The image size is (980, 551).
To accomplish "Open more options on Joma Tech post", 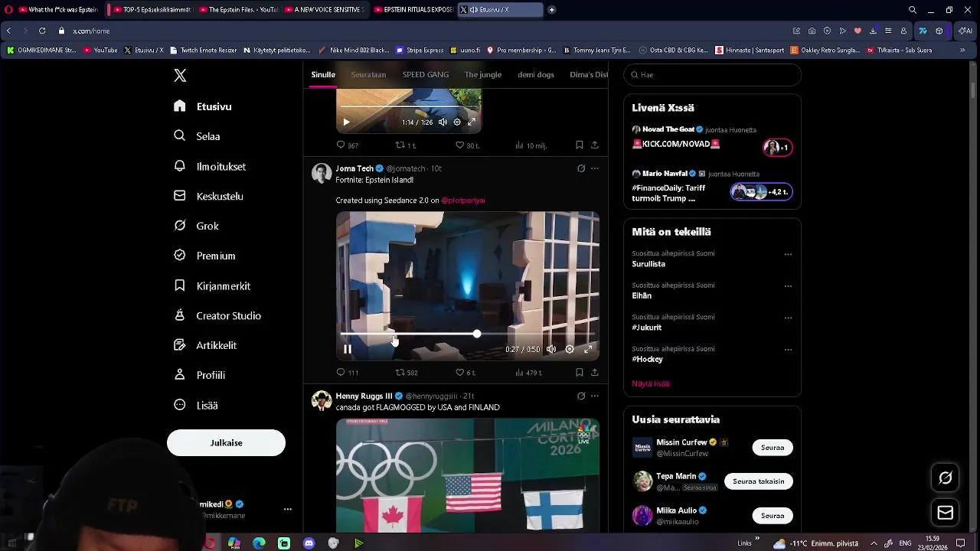I will tap(594, 168).
